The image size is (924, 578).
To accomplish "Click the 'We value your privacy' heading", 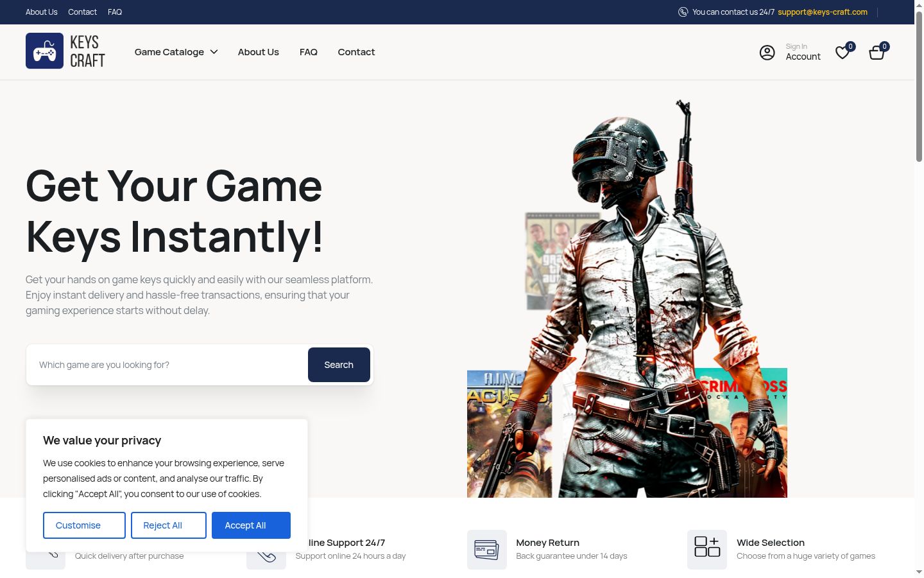I will tap(102, 441).
